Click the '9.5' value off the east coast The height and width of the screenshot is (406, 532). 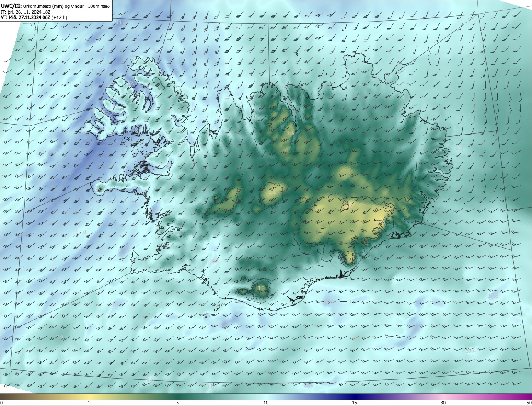pyautogui.click(x=459, y=148)
